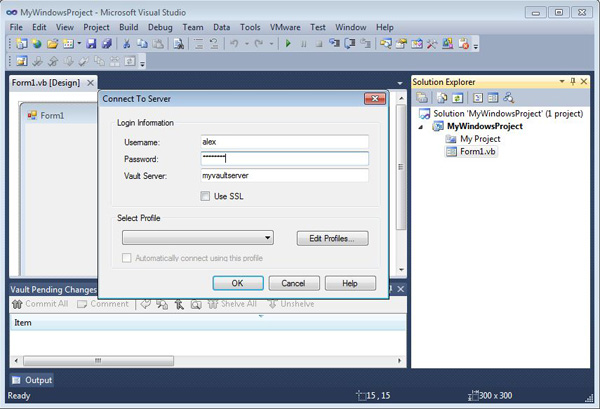Click the Commit All icon in Vault panel
The height and width of the screenshot is (409, 600).
click(x=17, y=304)
